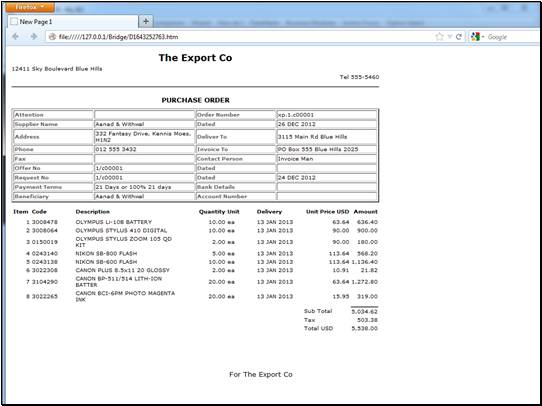Select the date 26 DEC 2012 cell
The height and width of the screenshot is (406, 542).
pyautogui.click(x=326, y=124)
